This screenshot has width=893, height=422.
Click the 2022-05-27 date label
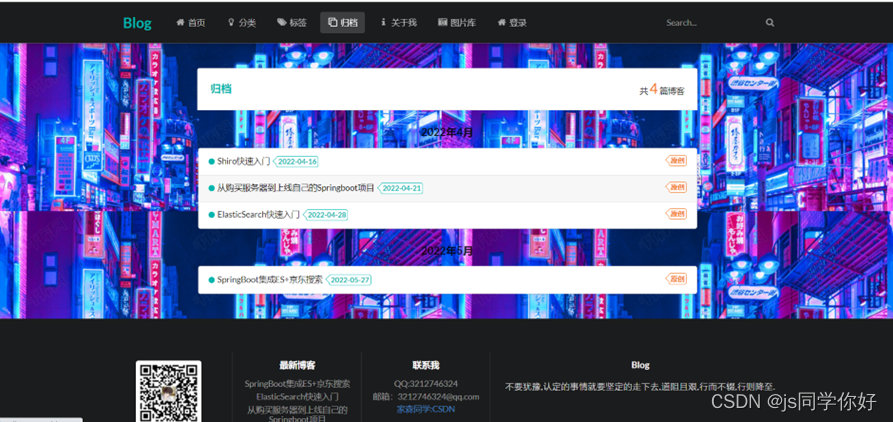(349, 280)
